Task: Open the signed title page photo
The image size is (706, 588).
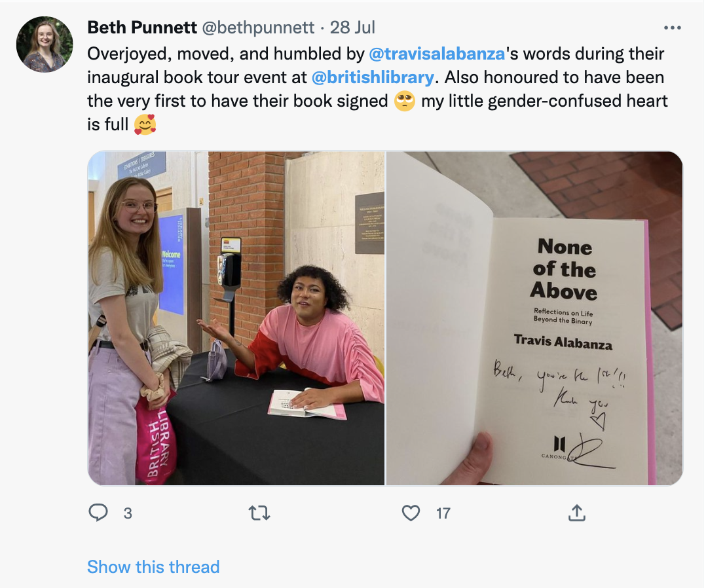Action: pos(534,318)
